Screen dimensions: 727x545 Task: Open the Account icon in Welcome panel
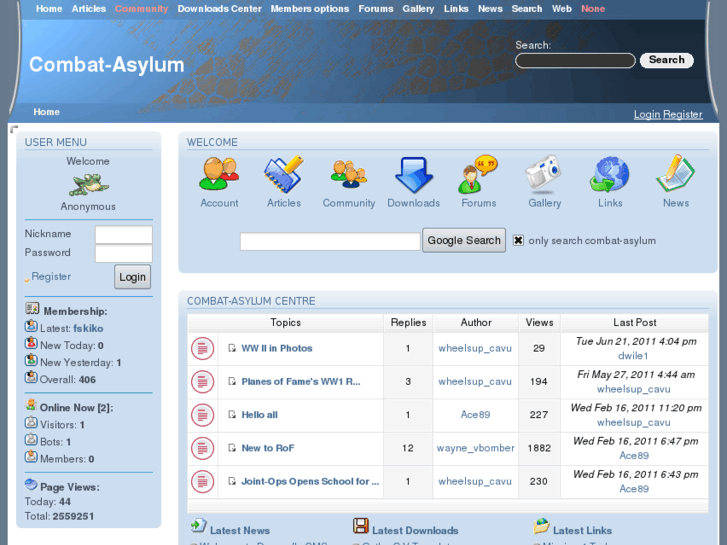click(x=219, y=174)
